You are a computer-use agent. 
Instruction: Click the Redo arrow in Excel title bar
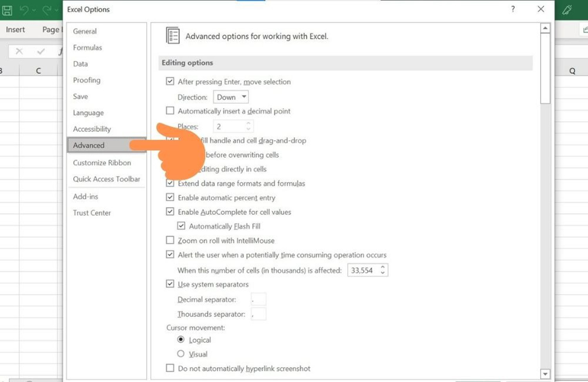[47, 10]
